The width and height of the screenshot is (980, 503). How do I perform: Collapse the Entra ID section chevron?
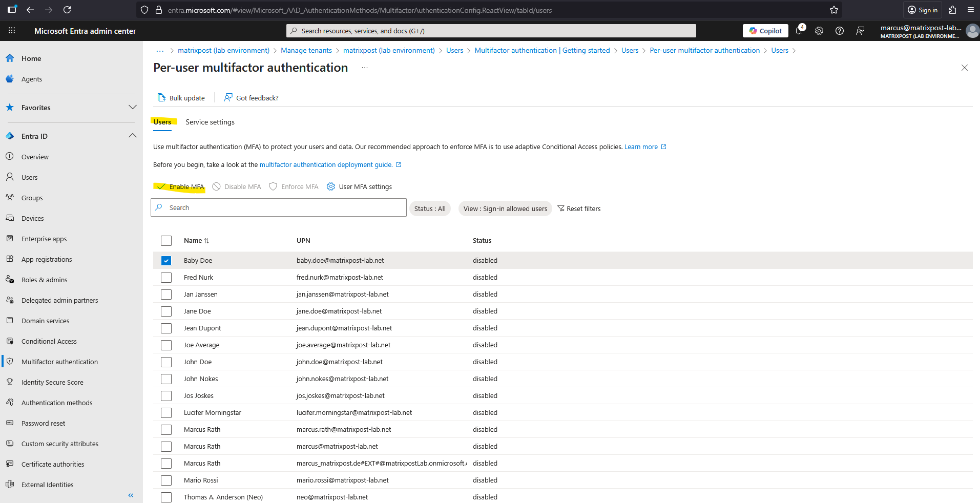click(133, 136)
